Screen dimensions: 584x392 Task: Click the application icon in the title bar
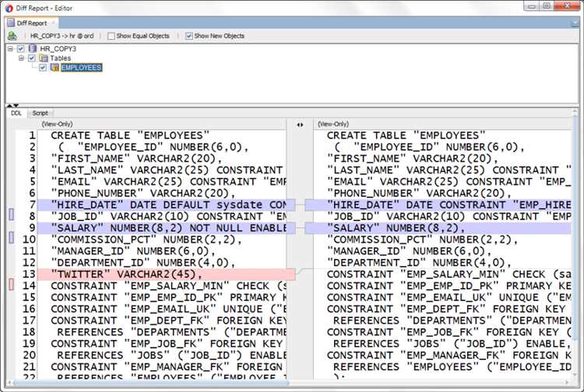click(9, 8)
